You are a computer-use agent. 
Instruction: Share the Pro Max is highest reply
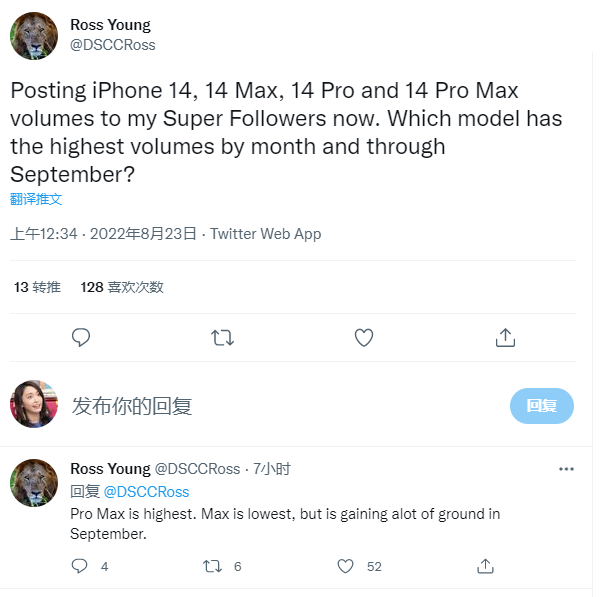click(484, 566)
